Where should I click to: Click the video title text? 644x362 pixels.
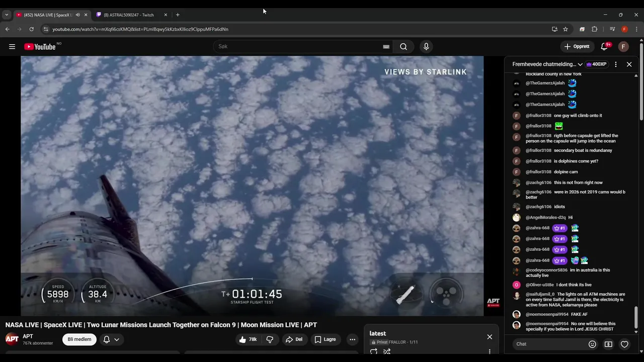[161, 325]
